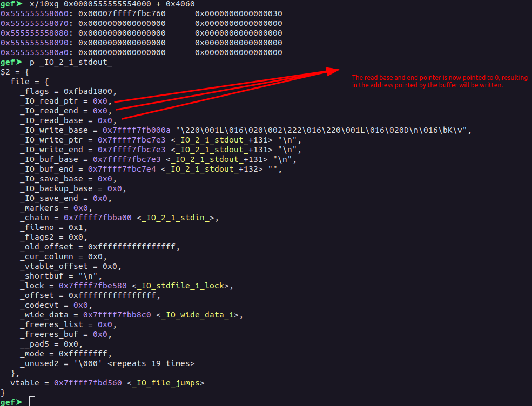This screenshot has height=406, width=532.
Task: Click the _unused2 repeats 19 times line
Action: (x=107, y=363)
